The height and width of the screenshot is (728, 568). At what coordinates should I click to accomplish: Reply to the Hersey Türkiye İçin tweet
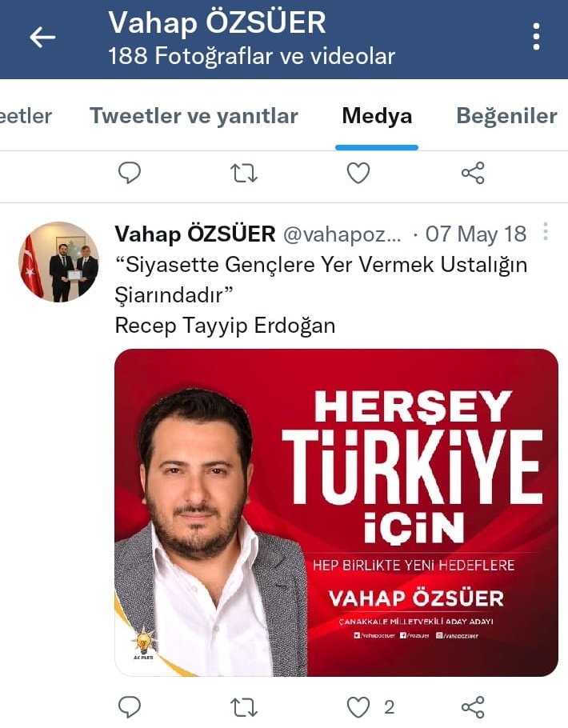click(x=130, y=707)
